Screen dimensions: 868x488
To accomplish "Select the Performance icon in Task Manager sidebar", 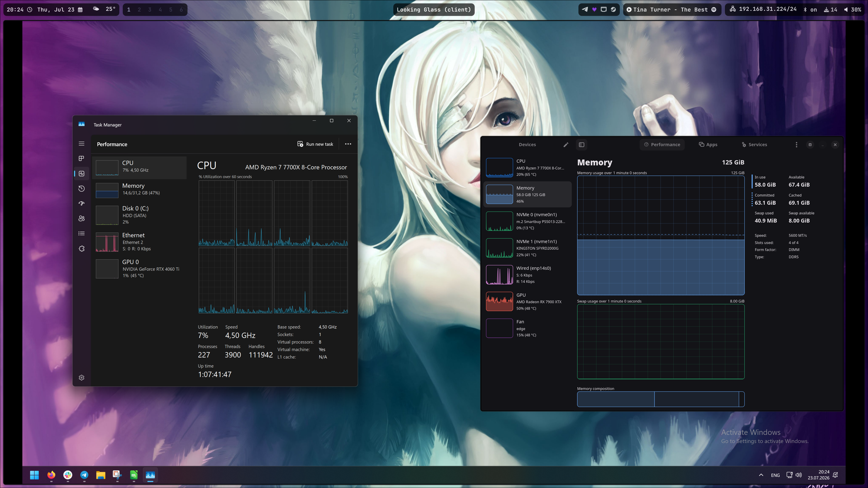I will point(81,174).
